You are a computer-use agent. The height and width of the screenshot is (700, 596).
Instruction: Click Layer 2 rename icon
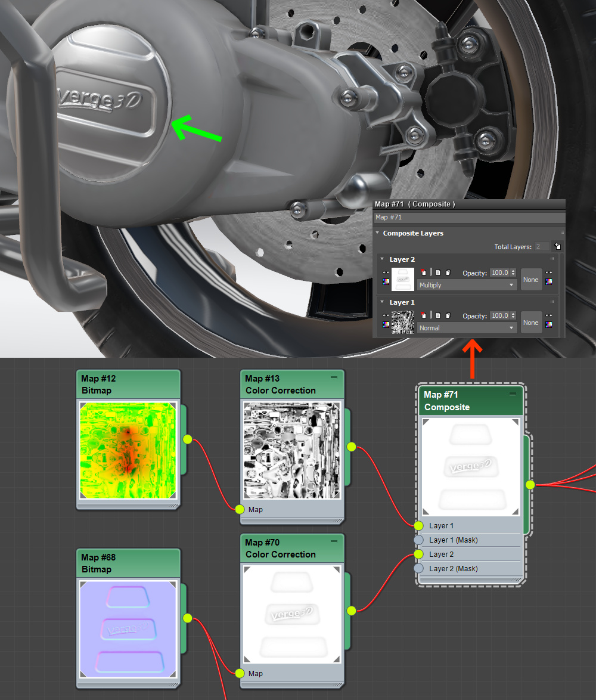[x=438, y=272]
